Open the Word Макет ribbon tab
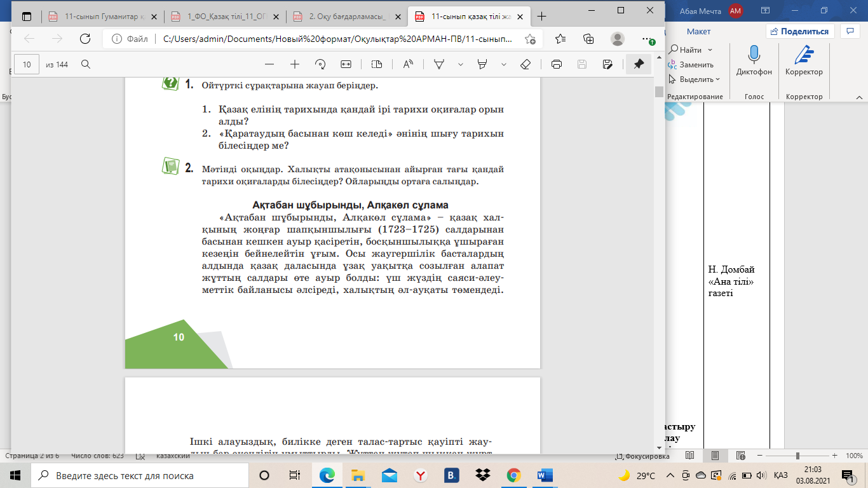This screenshot has width=868, height=488. [x=698, y=31]
